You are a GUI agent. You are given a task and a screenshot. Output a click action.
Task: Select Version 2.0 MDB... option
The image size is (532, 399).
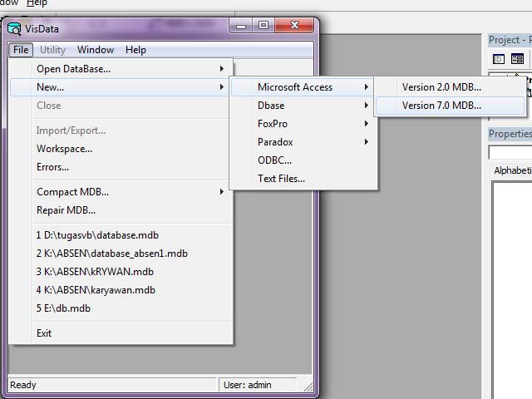451,87
